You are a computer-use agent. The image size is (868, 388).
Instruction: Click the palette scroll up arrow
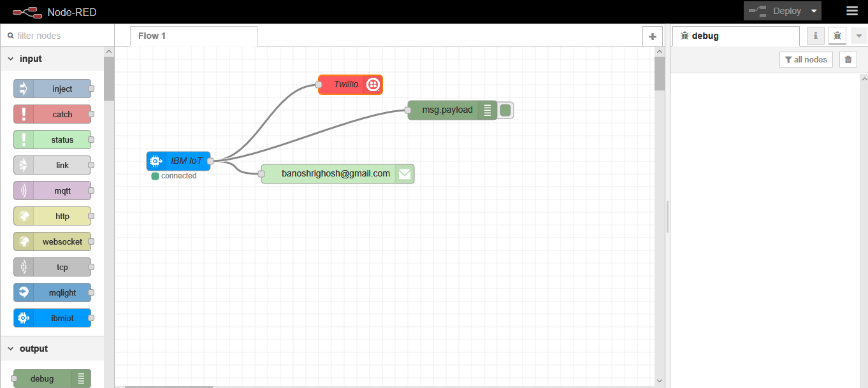109,52
